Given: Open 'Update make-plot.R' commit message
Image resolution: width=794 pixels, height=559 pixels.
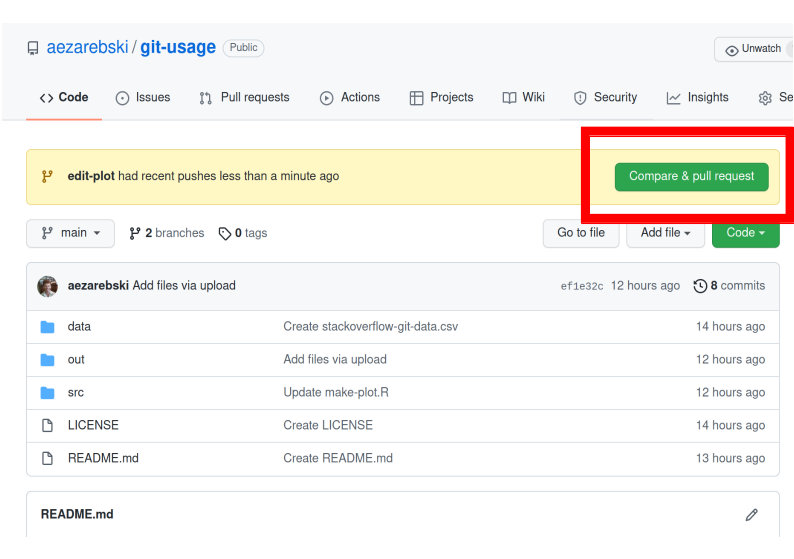Looking at the screenshot, I should pyautogui.click(x=336, y=392).
